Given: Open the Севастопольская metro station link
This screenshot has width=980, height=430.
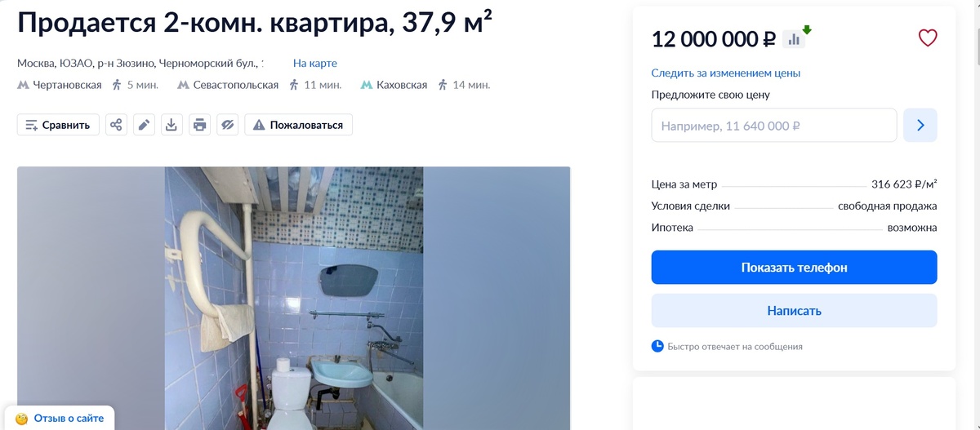Looking at the screenshot, I should tap(236, 85).
